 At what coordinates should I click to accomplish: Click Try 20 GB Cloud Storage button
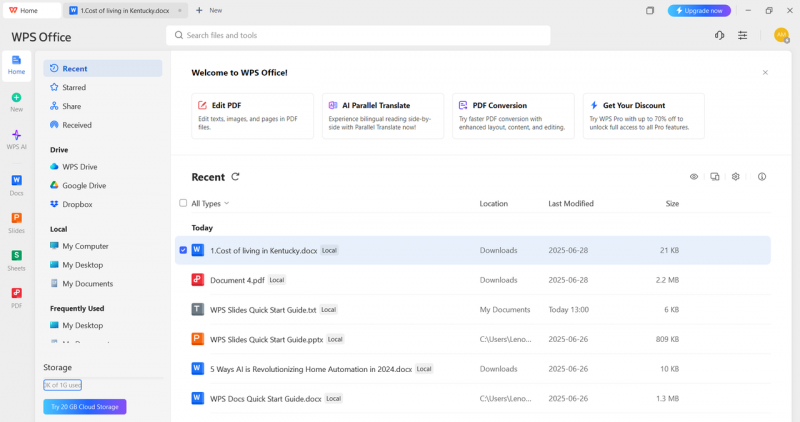click(85, 407)
